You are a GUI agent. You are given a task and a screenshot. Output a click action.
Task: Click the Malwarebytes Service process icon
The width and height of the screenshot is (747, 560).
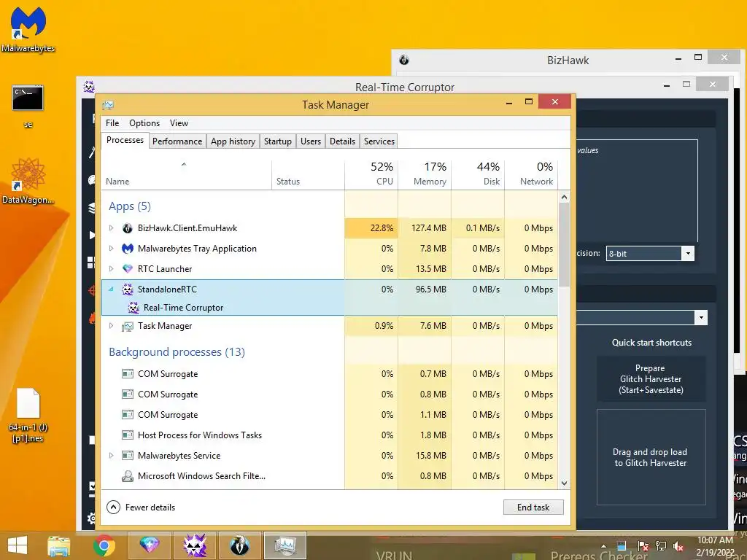point(127,456)
